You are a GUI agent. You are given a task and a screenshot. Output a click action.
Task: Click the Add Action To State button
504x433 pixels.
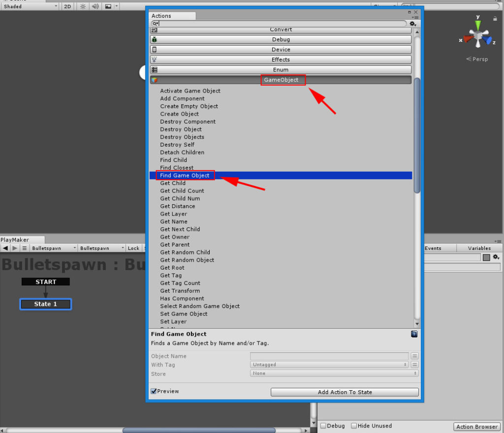click(345, 392)
